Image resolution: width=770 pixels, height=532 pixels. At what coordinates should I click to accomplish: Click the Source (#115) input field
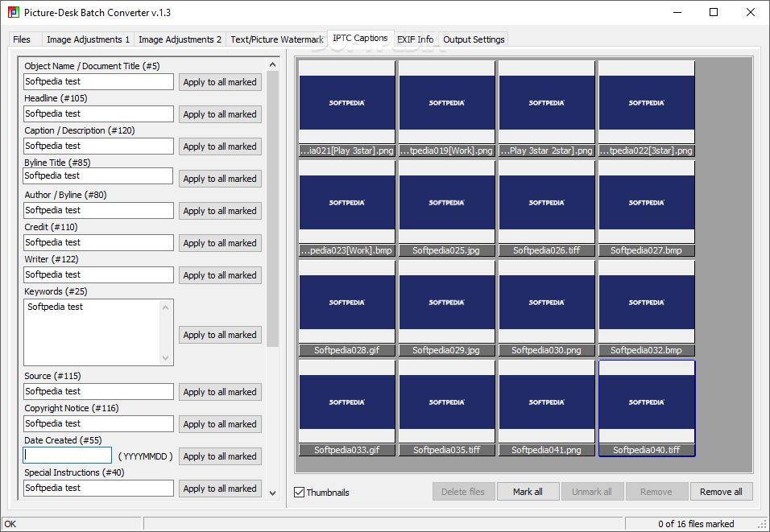[x=99, y=392]
